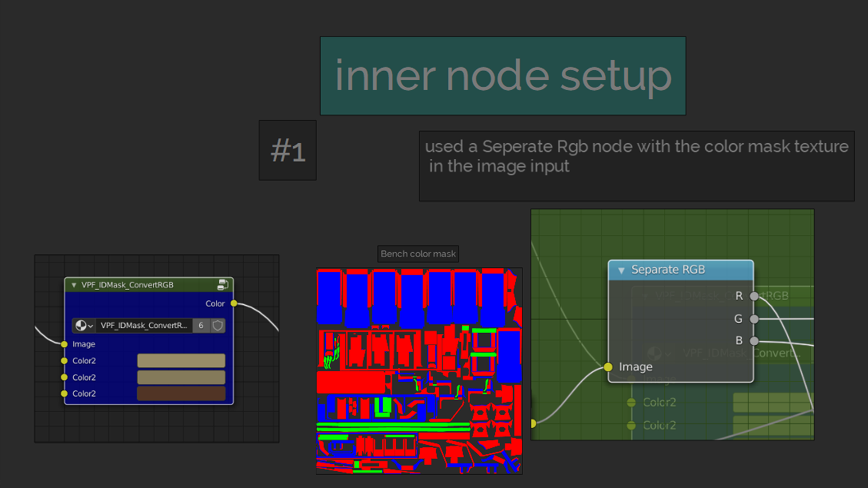Click the G output socket on Separate RGB
Image resolution: width=868 pixels, height=488 pixels.
pyautogui.click(x=754, y=319)
